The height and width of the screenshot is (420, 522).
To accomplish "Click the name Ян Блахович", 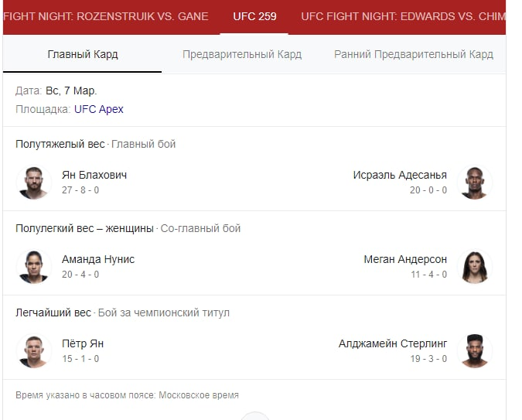I will coord(94,175).
